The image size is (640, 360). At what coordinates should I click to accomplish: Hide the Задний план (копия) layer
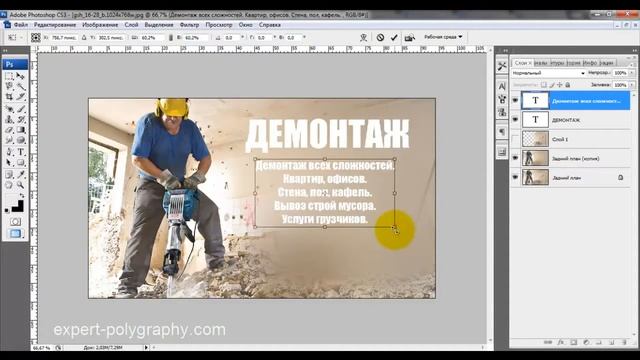coord(515,158)
